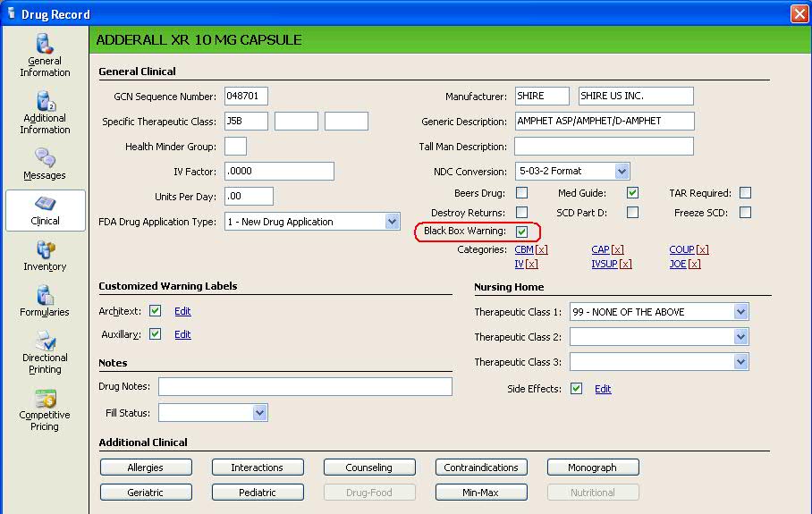Focus the Drug Notes field
Screen dimensions: 812x514
305,386
